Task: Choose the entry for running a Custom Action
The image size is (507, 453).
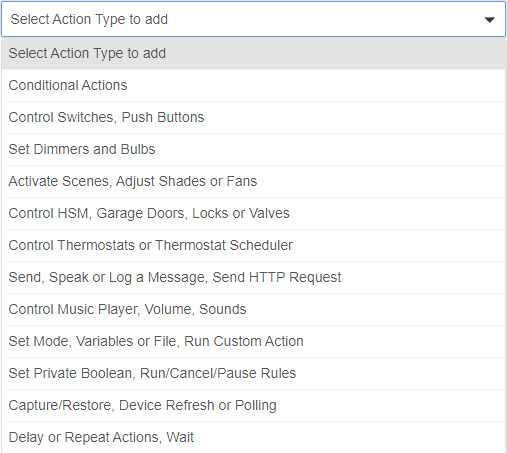Action: tap(253, 341)
